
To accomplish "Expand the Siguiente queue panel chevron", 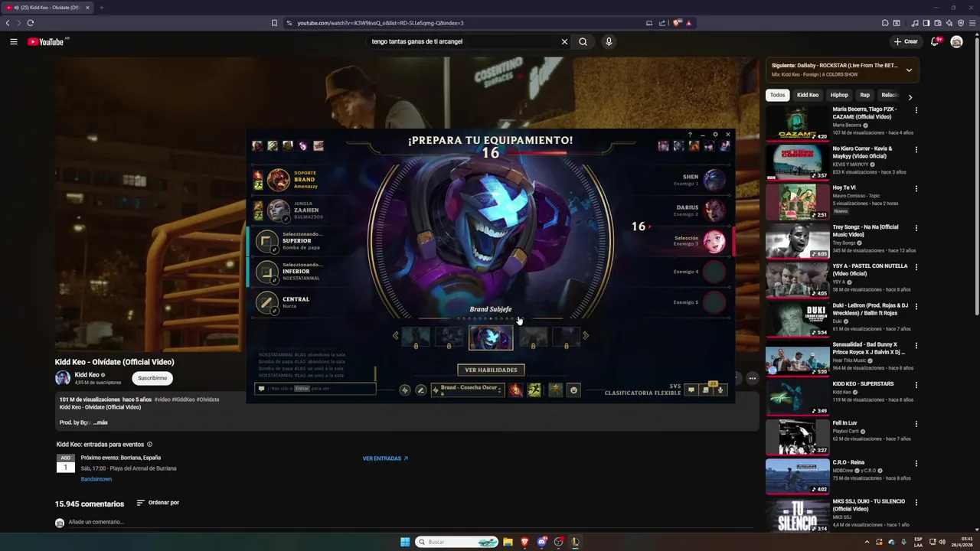I will pyautogui.click(x=909, y=70).
